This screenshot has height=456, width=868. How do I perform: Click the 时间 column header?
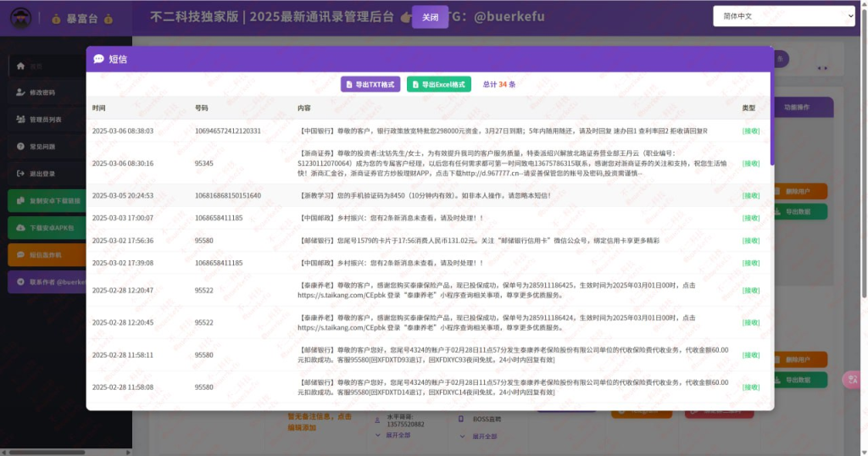98,108
